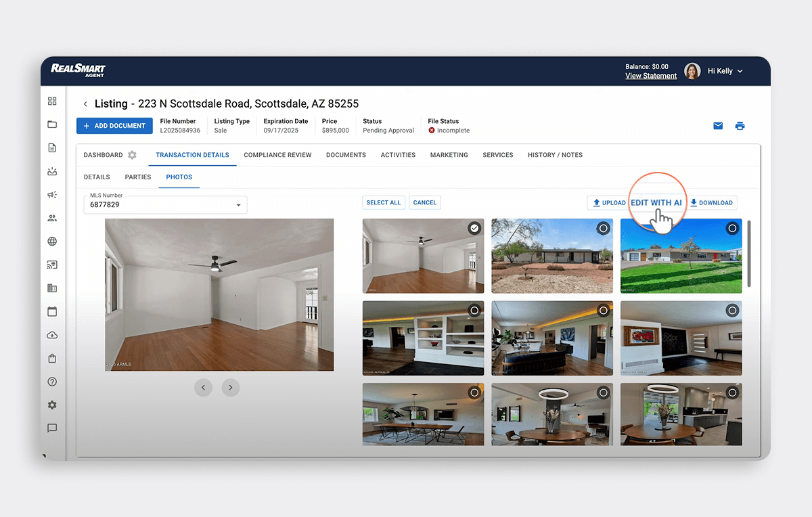Click the large empty room preview image
The image size is (812, 517).
(219, 294)
